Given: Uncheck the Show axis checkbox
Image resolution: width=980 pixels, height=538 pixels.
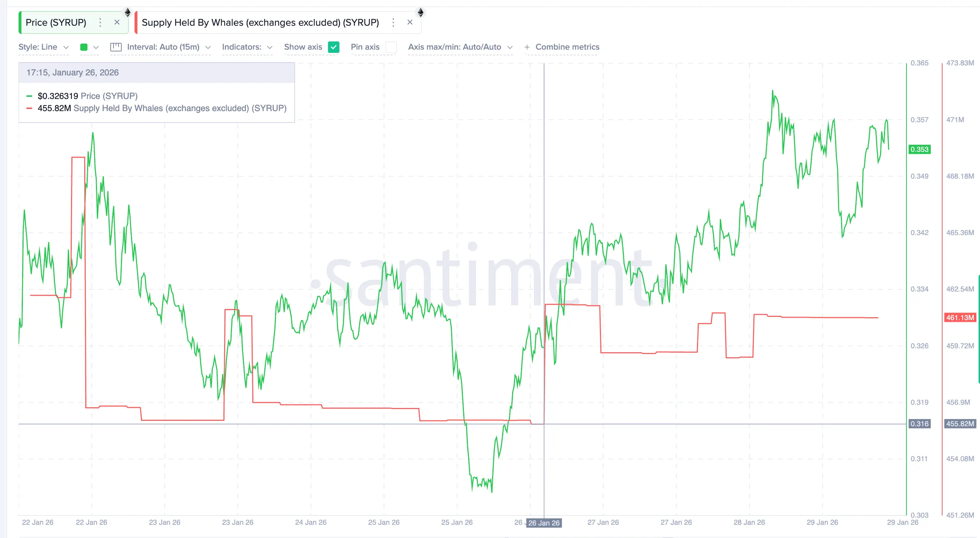Looking at the screenshot, I should pos(333,47).
